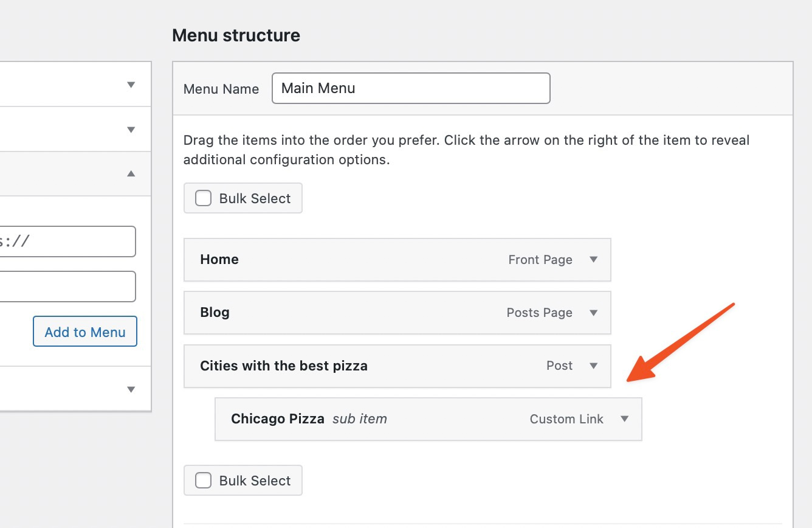This screenshot has height=528, width=812.
Task: Enable the top Bulk Select checkbox
Action: [203, 198]
